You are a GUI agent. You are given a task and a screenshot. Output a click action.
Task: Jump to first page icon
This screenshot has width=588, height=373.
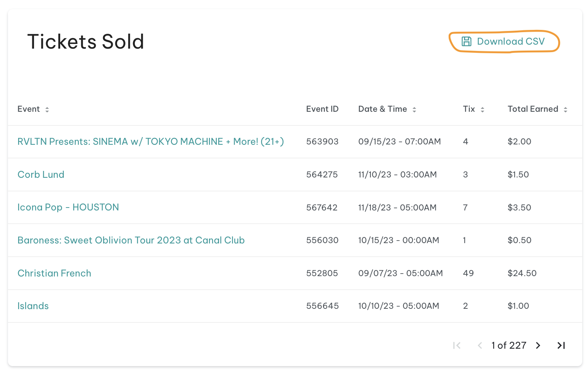(x=457, y=345)
